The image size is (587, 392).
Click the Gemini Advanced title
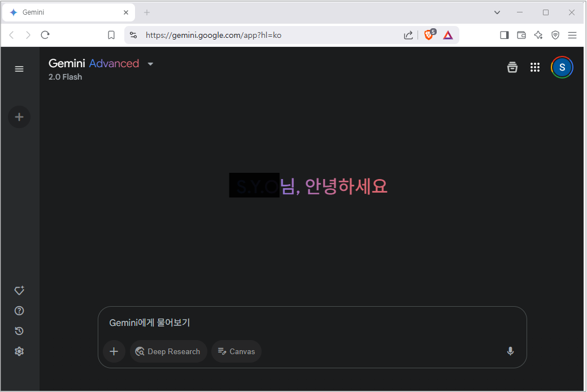click(94, 63)
